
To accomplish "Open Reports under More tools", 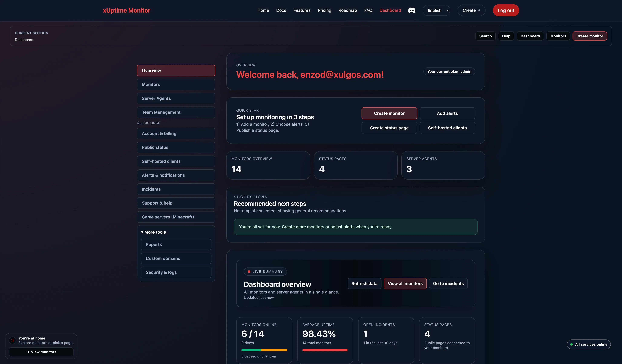I will (176, 244).
